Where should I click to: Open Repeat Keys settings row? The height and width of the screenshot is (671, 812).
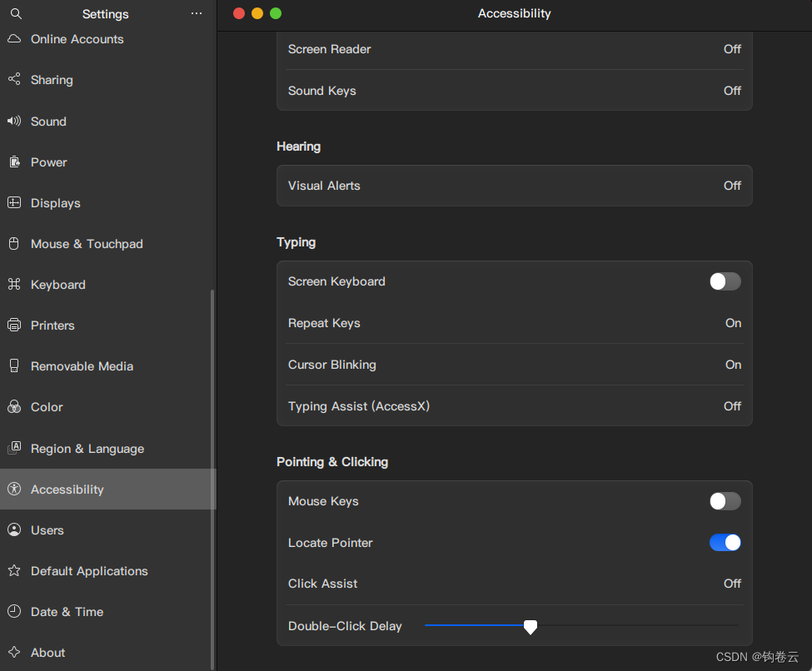click(x=514, y=323)
